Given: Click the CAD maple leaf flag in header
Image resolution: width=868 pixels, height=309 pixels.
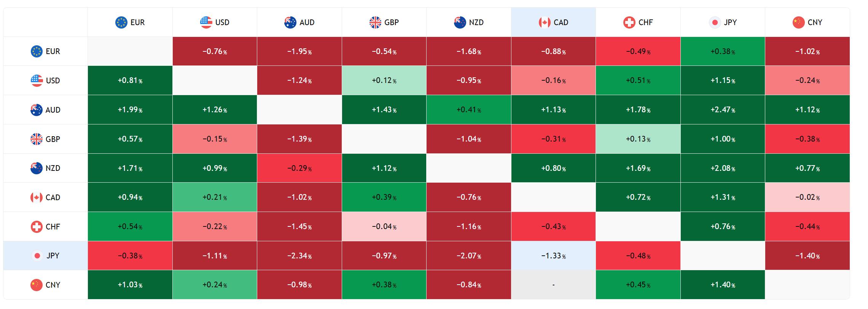Looking at the screenshot, I should (545, 22).
